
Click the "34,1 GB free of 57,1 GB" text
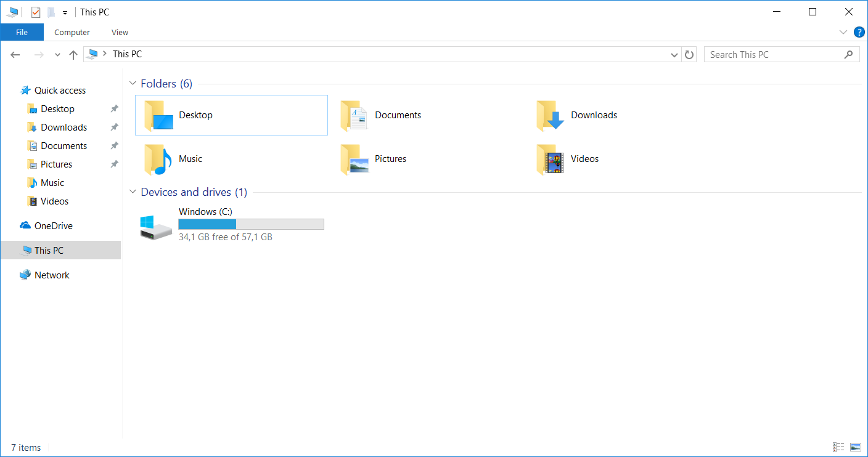coord(226,237)
